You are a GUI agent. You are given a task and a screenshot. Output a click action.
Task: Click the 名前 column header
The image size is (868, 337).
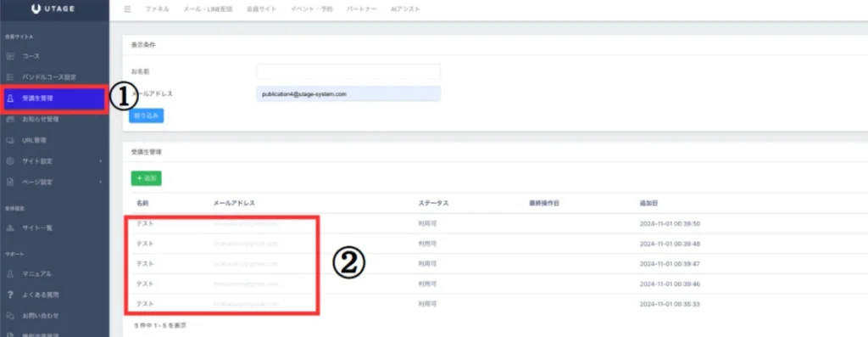point(142,204)
